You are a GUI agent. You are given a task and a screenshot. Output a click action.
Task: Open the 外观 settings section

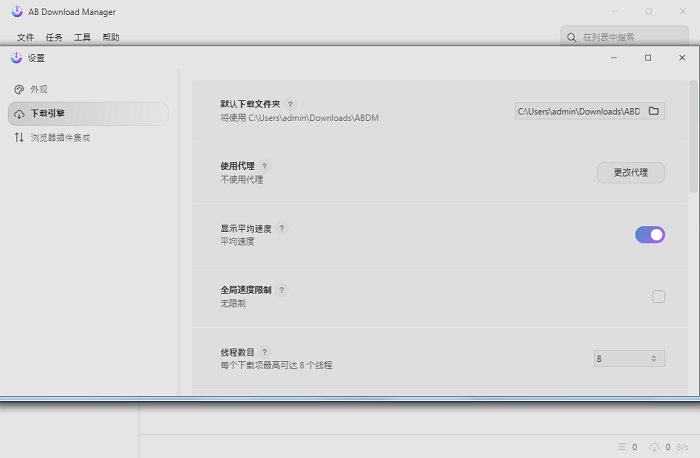click(x=39, y=89)
